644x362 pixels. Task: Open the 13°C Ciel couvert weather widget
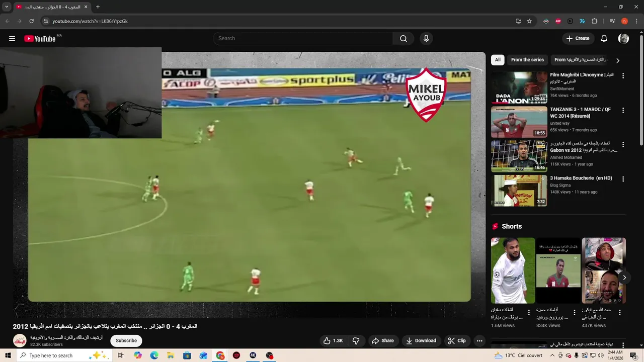click(x=518, y=355)
